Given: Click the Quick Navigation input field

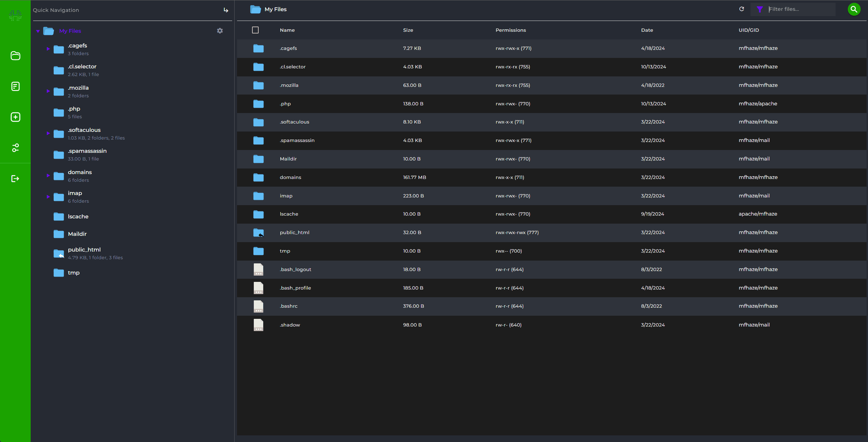Looking at the screenshot, I should point(126,10).
